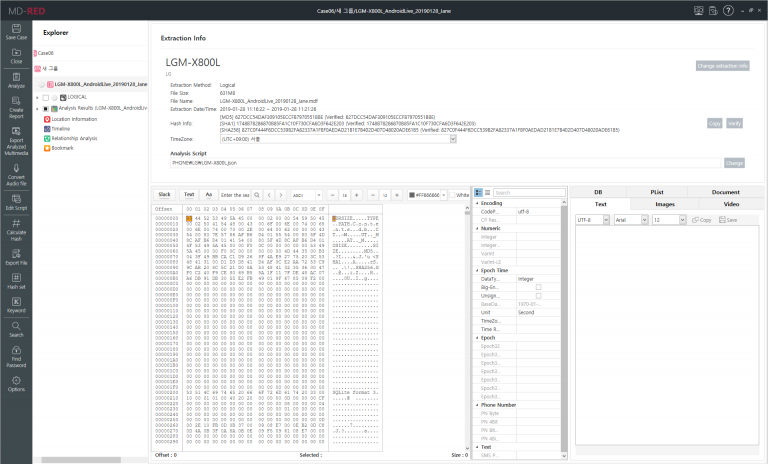
Task: Open the Hash set tool
Action: click(16, 281)
